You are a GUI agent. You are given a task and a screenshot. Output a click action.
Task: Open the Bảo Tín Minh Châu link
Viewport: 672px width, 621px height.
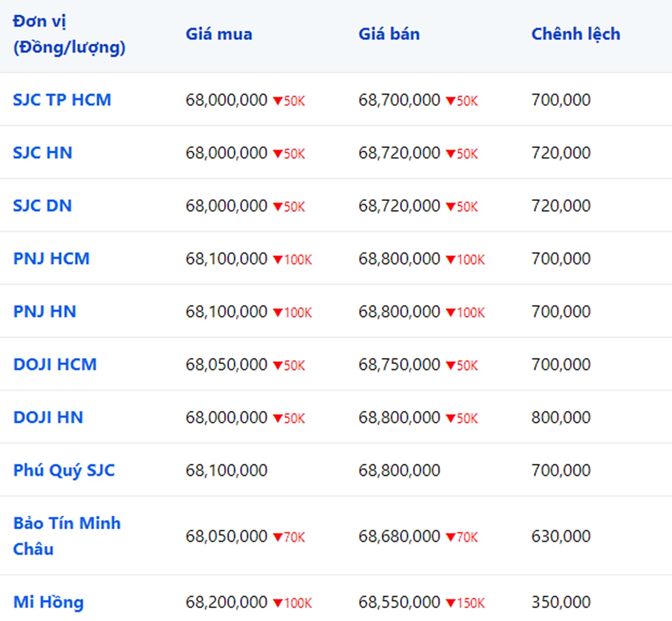[x=67, y=536]
